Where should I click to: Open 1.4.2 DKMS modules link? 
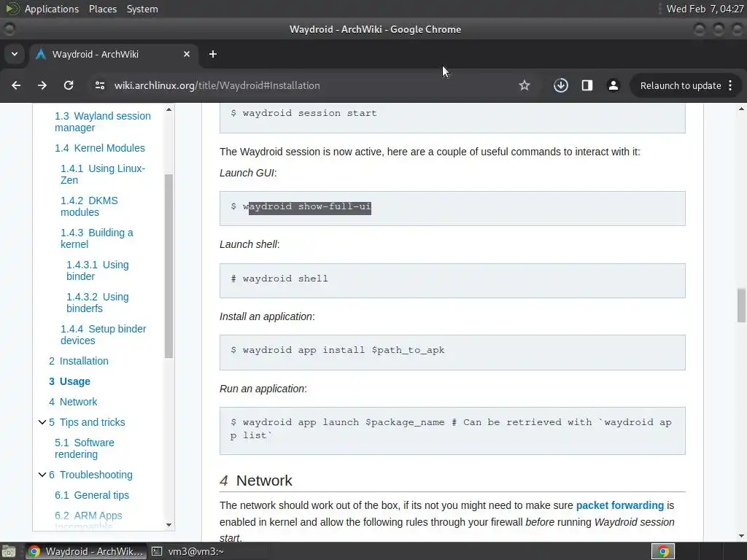pyautogui.click(x=89, y=206)
